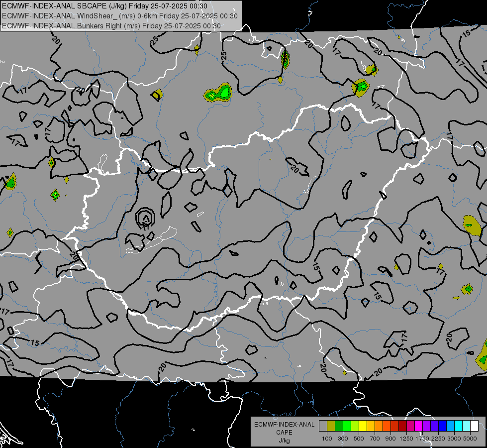Click the J/kg unit label in legend
The image size is (487, 448).
click(284, 441)
